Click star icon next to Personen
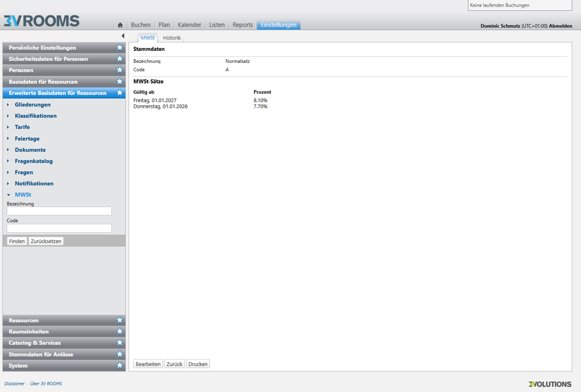 pyautogui.click(x=120, y=70)
